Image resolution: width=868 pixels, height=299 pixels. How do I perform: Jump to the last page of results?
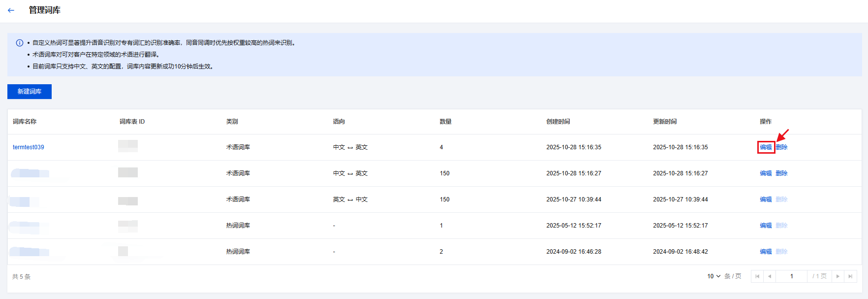tap(850, 276)
